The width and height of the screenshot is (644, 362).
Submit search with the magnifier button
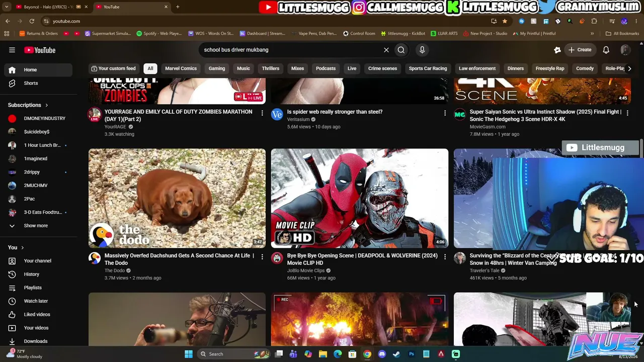(x=401, y=50)
